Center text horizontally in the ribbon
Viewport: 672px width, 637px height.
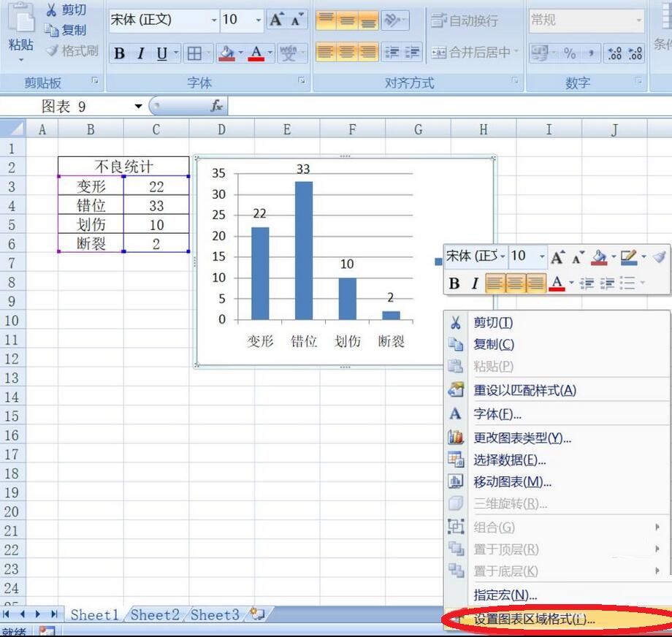(x=347, y=53)
